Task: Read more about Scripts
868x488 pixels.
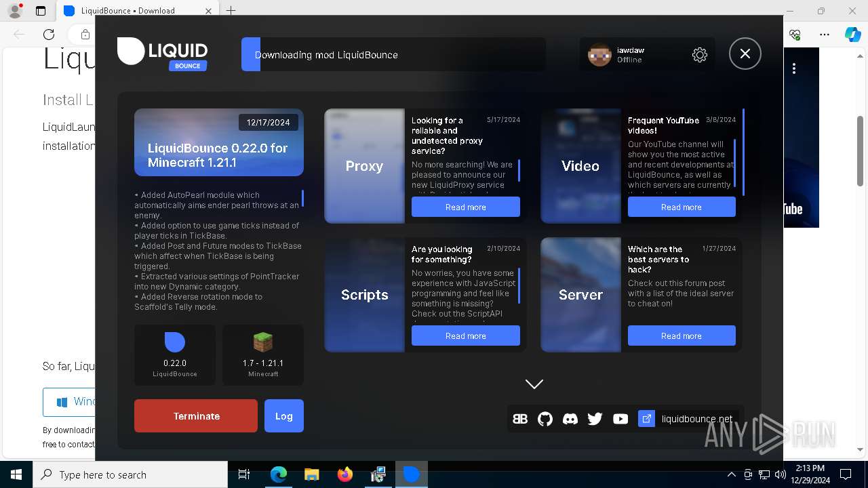Action: [x=466, y=335]
